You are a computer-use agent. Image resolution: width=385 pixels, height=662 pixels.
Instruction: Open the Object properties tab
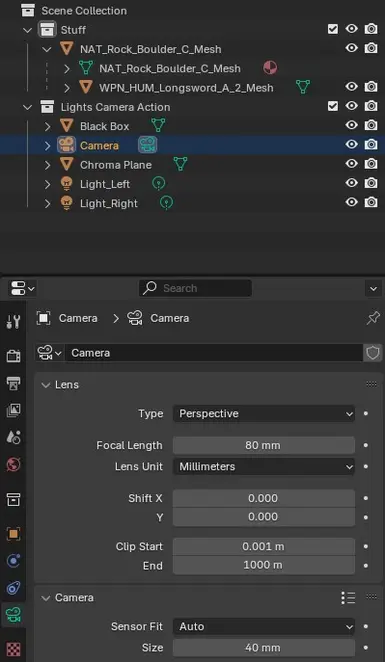point(13,534)
